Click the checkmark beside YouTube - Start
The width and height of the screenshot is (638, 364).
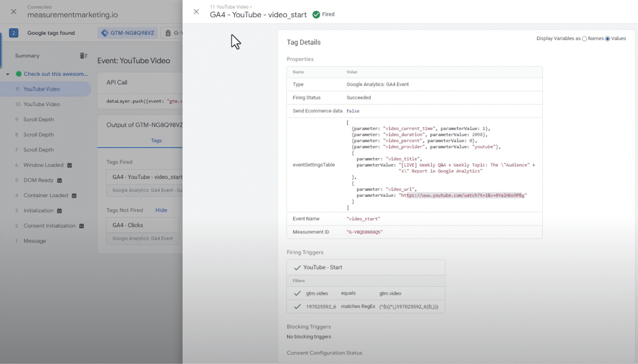[x=297, y=268]
